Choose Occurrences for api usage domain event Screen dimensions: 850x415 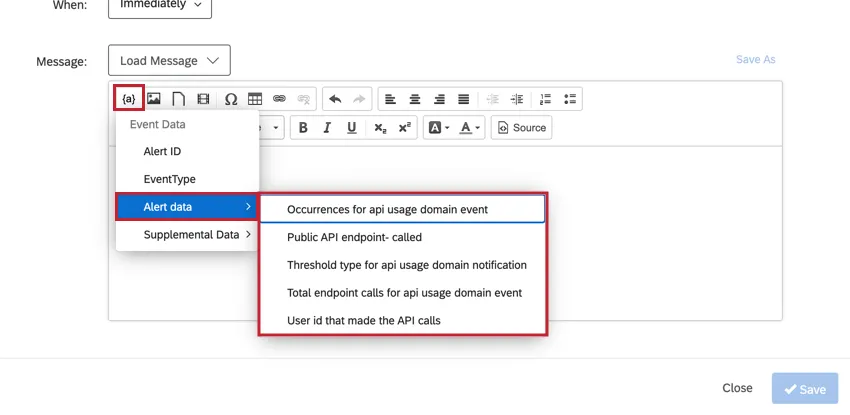(x=402, y=209)
